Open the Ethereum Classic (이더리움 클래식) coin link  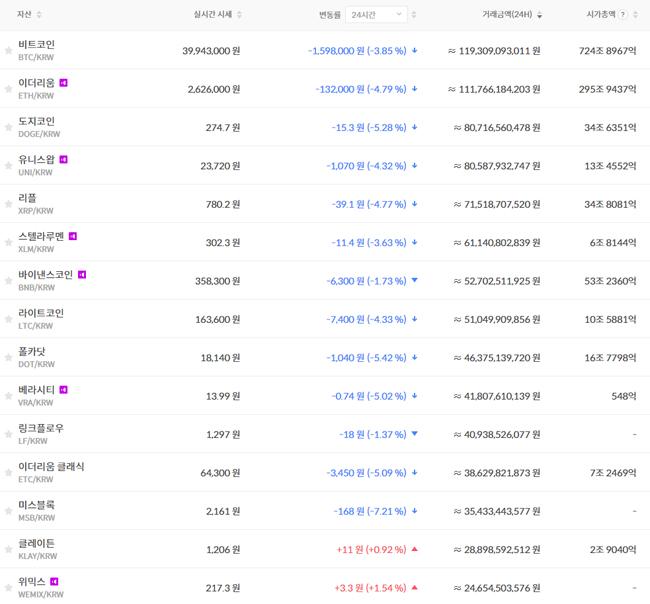[51, 466]
